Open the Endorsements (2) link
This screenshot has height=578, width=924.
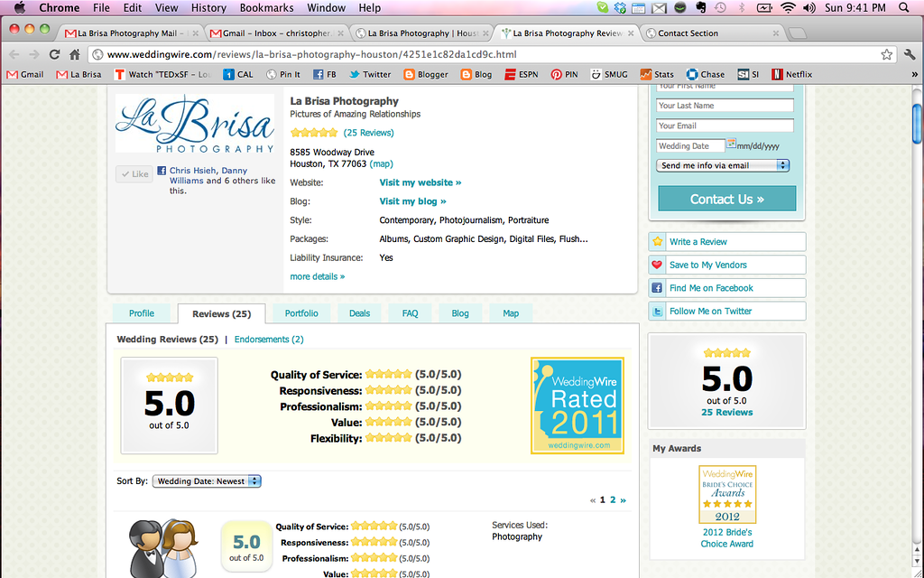click(269, 340)
